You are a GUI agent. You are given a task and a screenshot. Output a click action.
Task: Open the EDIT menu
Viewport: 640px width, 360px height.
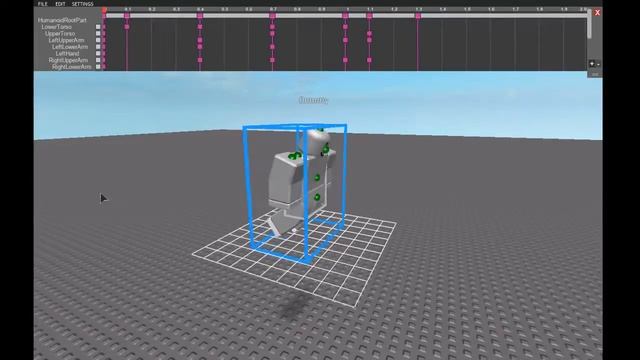point(60,4)
